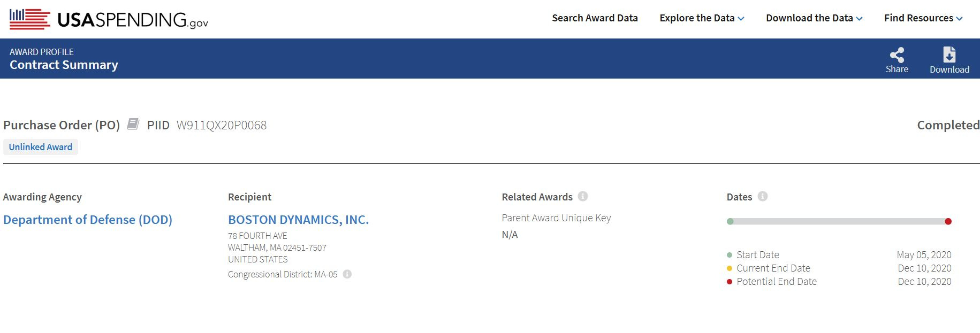Click the Recipient heading
Viewport: 980px width, 333px height.
250,197
